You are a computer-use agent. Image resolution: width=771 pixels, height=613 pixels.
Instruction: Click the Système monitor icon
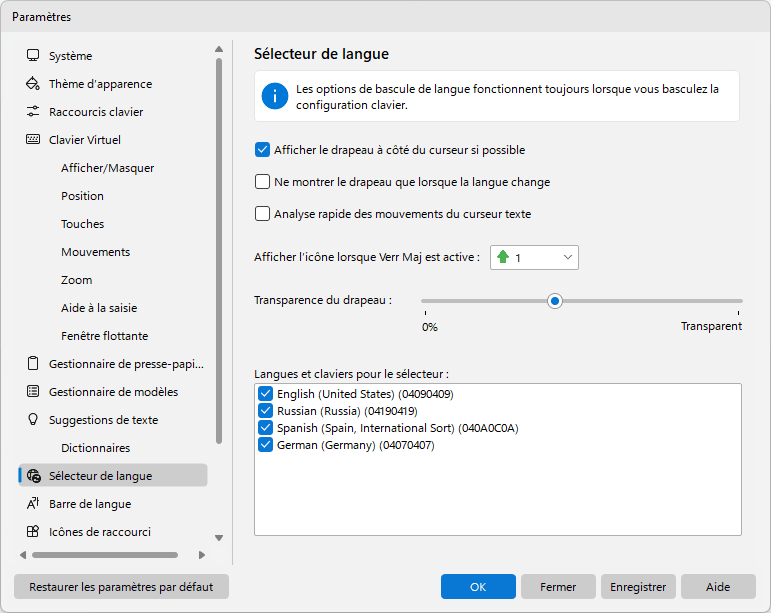tap(33, 56)
